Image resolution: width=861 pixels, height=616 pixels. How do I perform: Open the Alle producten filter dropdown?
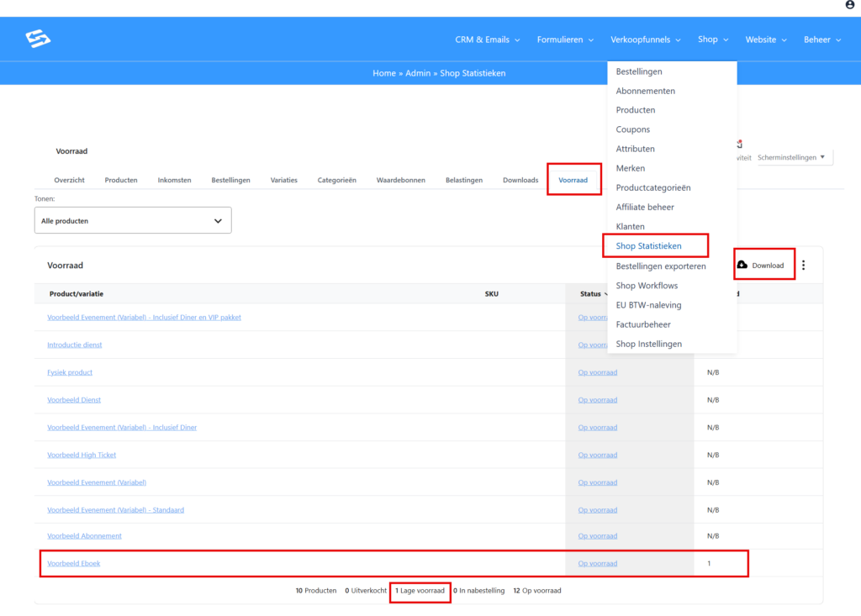(132, 221)
